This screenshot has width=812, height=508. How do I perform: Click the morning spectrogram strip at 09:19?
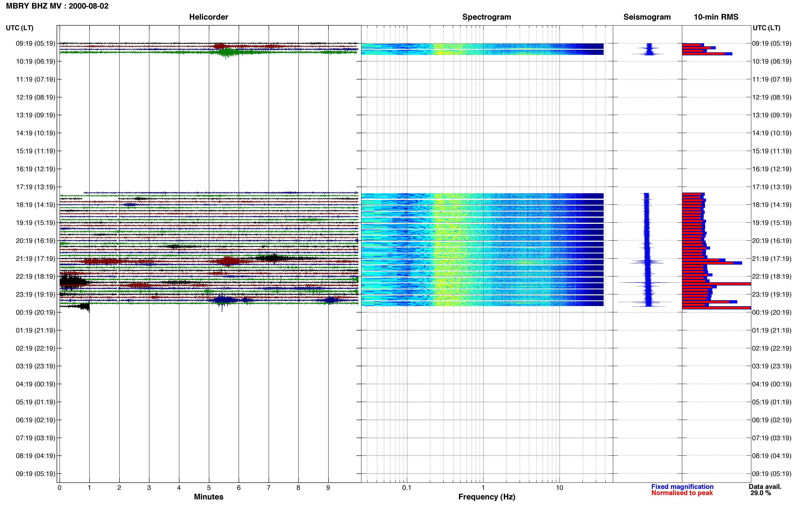[482, 49]
